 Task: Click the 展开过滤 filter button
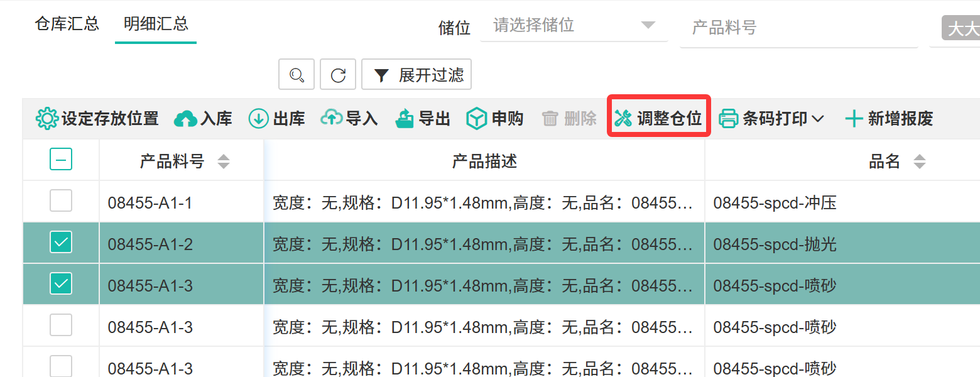(x=416, y=75)
